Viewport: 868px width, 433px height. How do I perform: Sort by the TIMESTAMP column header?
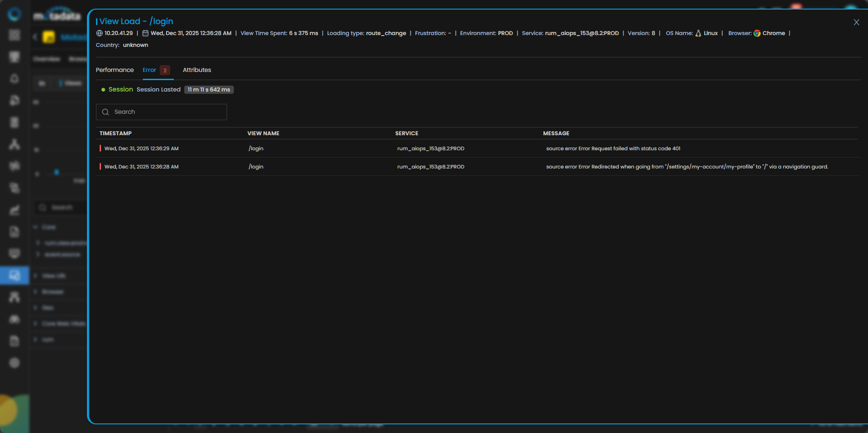pos(116,133)
